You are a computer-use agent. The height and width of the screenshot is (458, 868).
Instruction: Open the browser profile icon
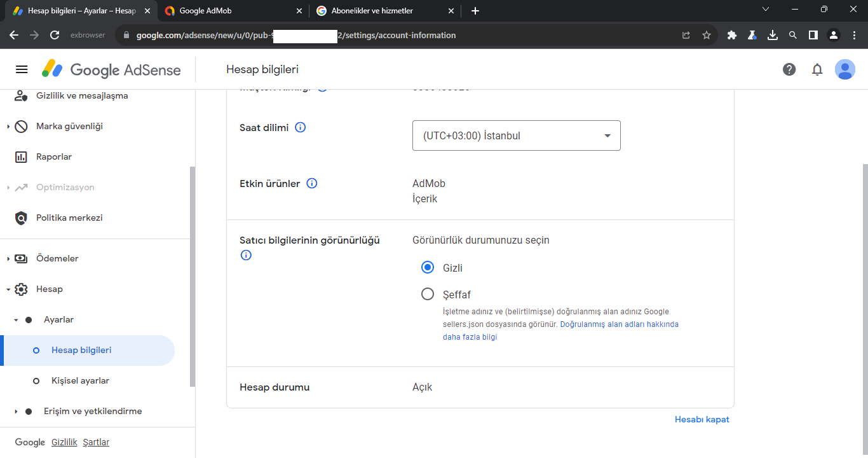pyautogui.click(x=834, y=36)
